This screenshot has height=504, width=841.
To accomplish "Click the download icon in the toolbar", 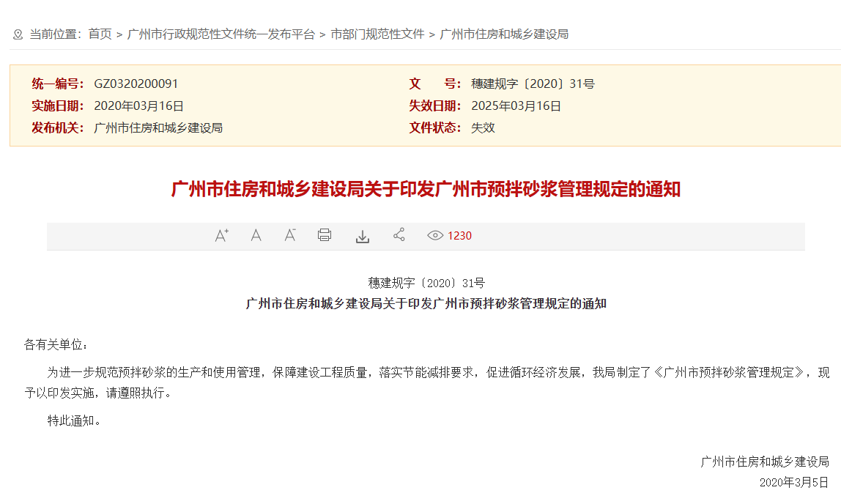I will point(362,235).
